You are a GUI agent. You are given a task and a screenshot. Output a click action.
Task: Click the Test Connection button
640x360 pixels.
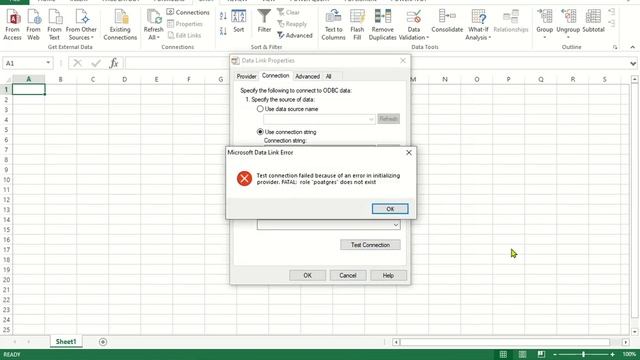pos(370,245)
